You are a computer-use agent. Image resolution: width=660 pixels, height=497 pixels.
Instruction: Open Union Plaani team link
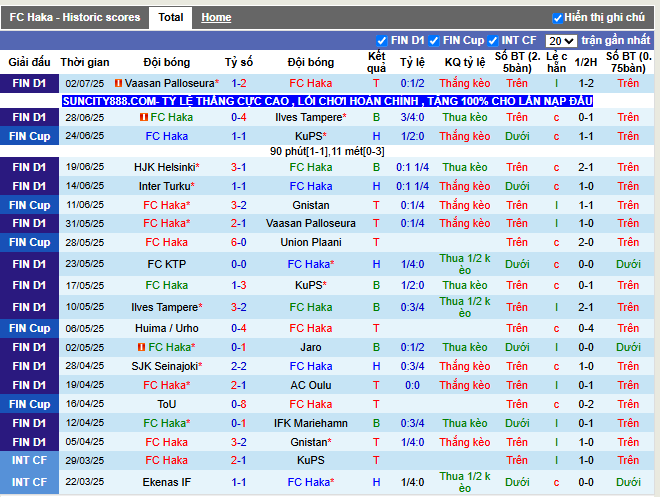click(x=311, y=242)
